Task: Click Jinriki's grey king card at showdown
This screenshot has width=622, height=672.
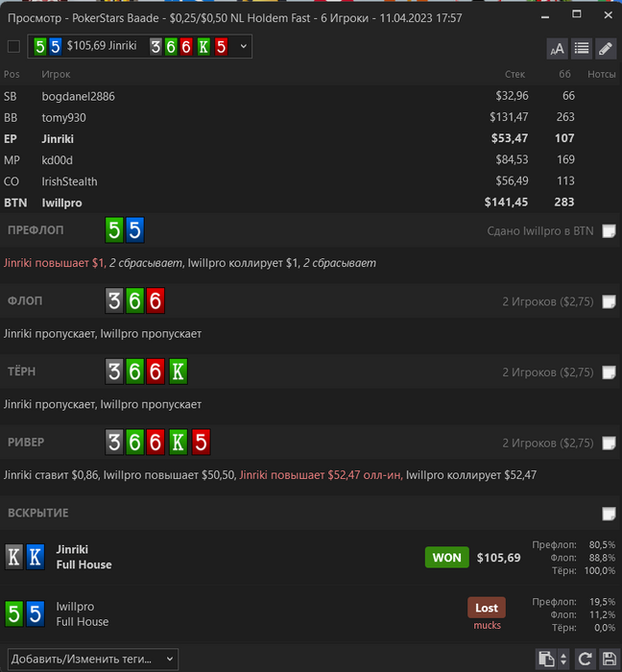Action: point(14,557)
